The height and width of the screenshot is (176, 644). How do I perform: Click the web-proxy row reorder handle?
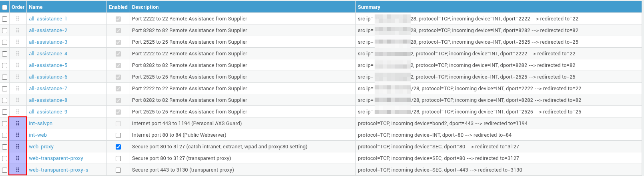point(18,147)
